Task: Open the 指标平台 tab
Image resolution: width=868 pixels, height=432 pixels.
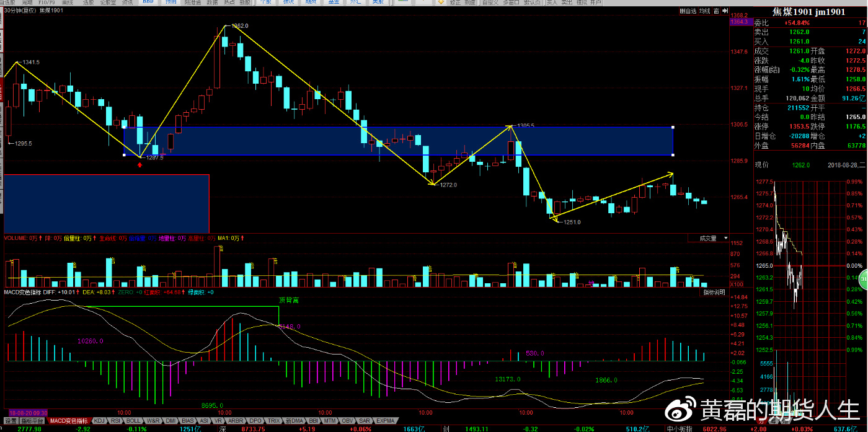Action: point(32,421)
